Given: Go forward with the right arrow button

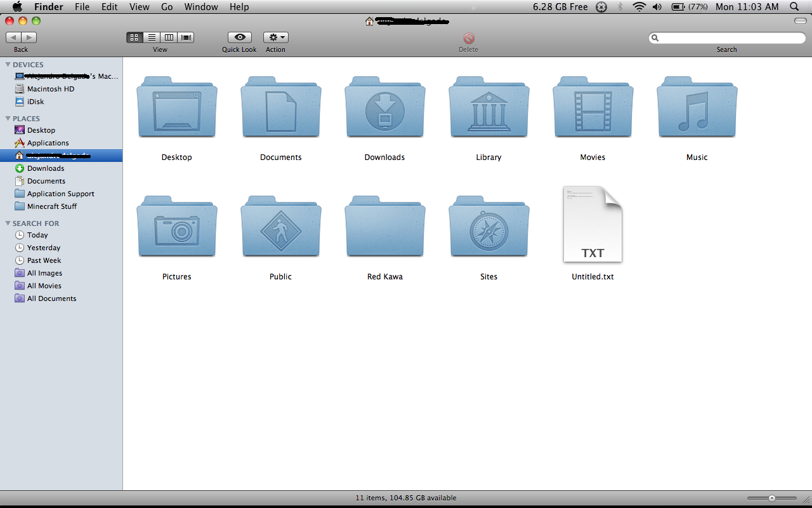Looking at the screenshot, I should (29, 37).
